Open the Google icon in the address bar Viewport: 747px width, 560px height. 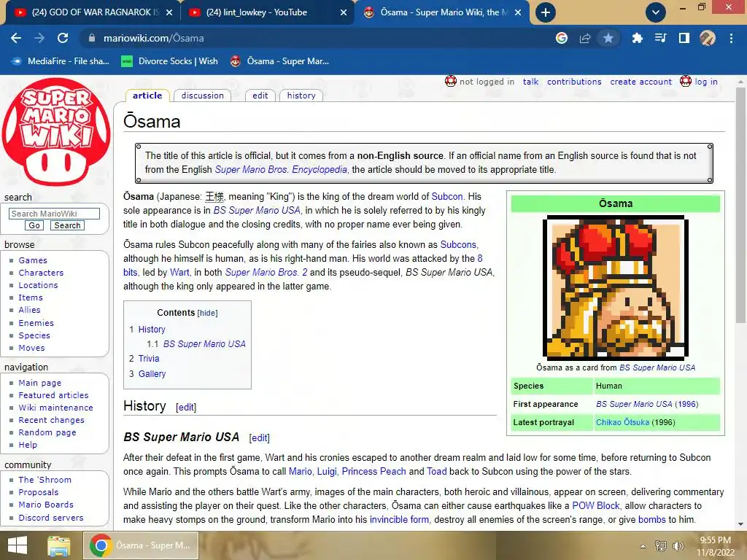562,38
